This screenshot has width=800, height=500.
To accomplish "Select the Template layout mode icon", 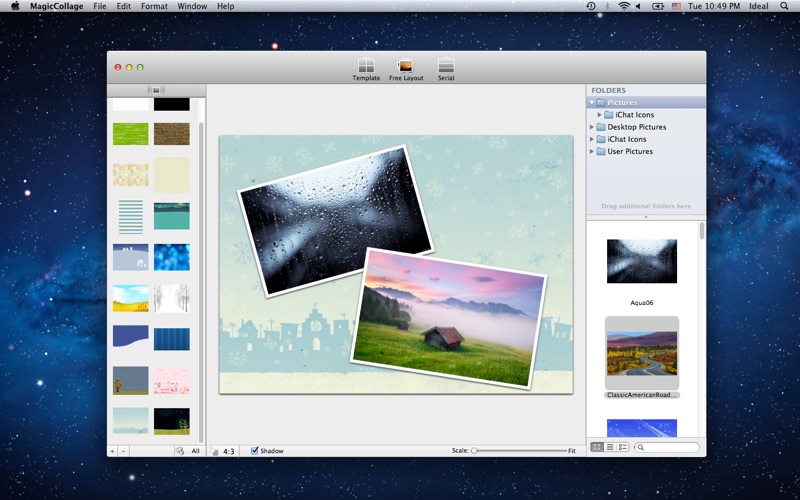I will click(x=366, y=67).
